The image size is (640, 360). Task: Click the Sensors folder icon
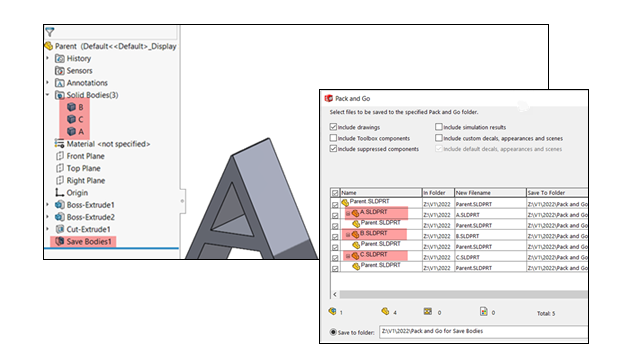click(60, 70)
